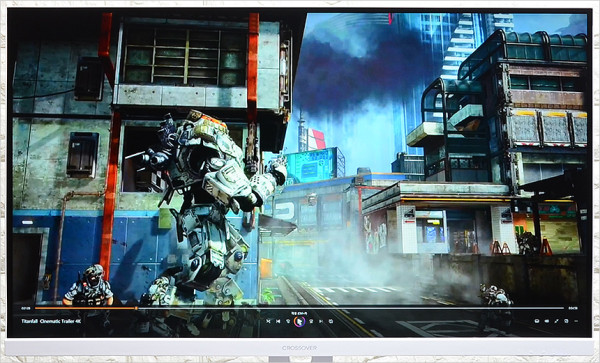This screenshot has width=600, height=363.
Task: Click the skip-back icon left of play
Action: coord(288,321)
